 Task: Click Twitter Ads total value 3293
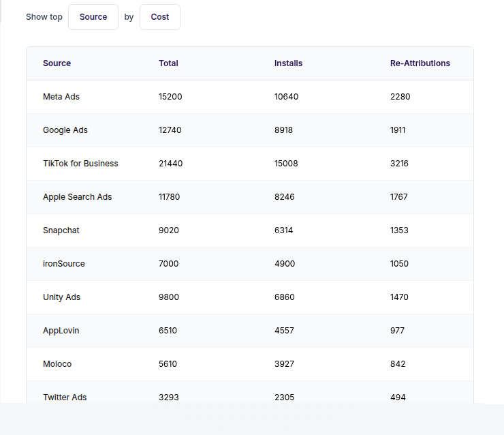point(169,397)
